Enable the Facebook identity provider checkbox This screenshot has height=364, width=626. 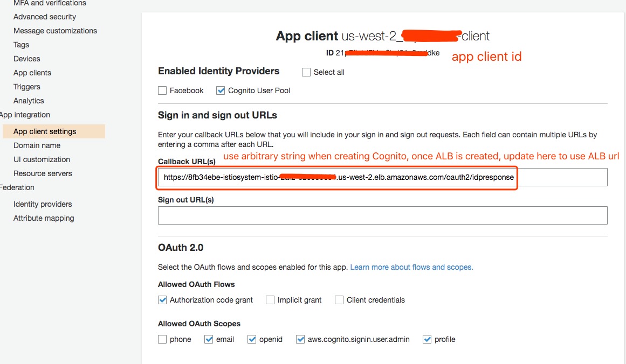tap(162, 90)
